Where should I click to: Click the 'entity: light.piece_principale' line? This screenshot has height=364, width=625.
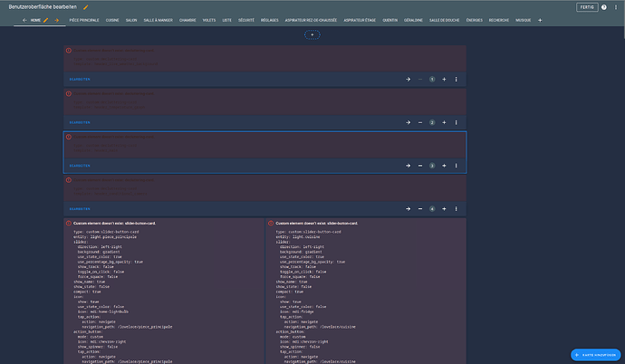pyautogui.click(x=105, y=237)
